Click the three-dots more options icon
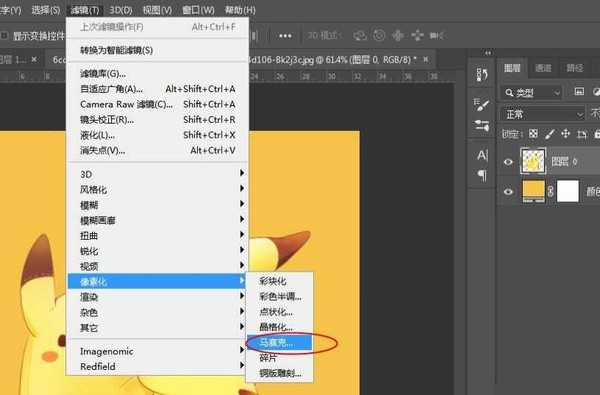Screen dimensions: 600x395 pos(285,36)
